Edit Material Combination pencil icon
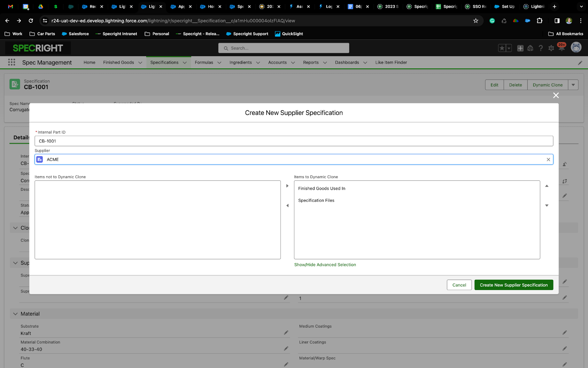 click(x=286, y=348)
